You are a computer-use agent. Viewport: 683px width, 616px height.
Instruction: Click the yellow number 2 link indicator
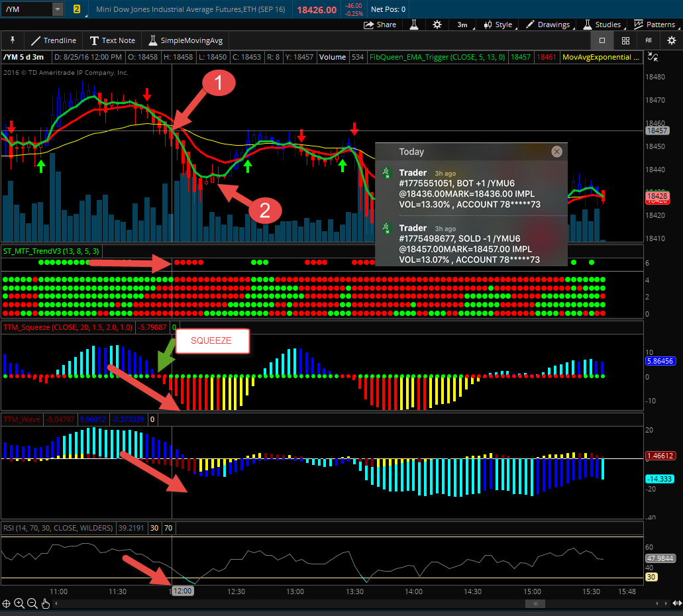pyautogui.click(x=77, y=9)
